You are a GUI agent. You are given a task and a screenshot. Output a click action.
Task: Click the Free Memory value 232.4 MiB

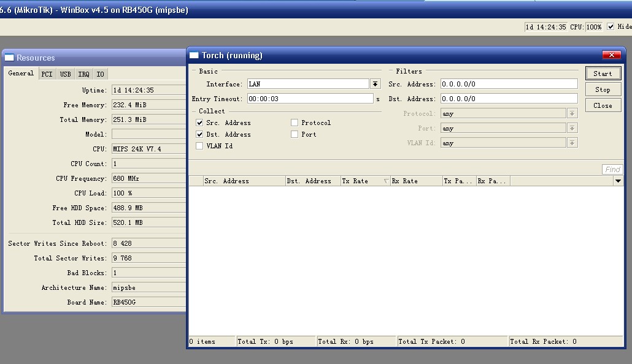point(148,105)
